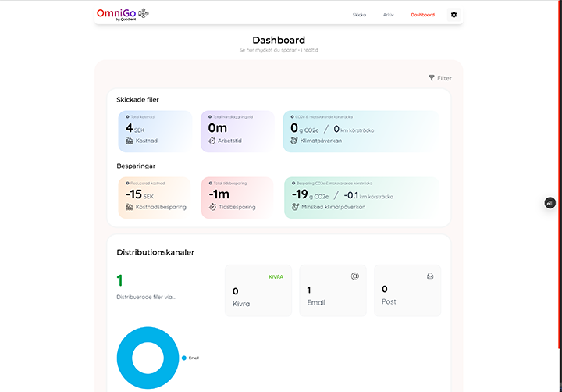The image size is (562, 392).
Task: Click the Kostnad building icon
Action: tap(130, 141)
